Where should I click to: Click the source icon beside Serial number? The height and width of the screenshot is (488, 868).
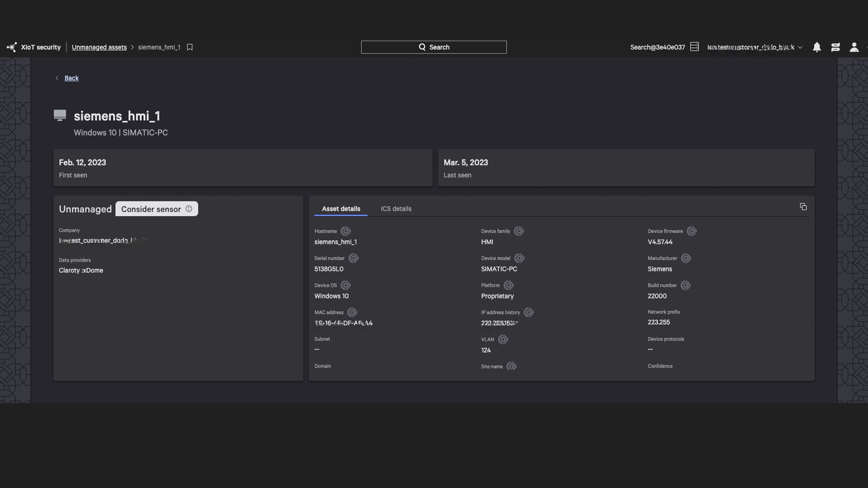pyautogui.click(x=354, y=258)
